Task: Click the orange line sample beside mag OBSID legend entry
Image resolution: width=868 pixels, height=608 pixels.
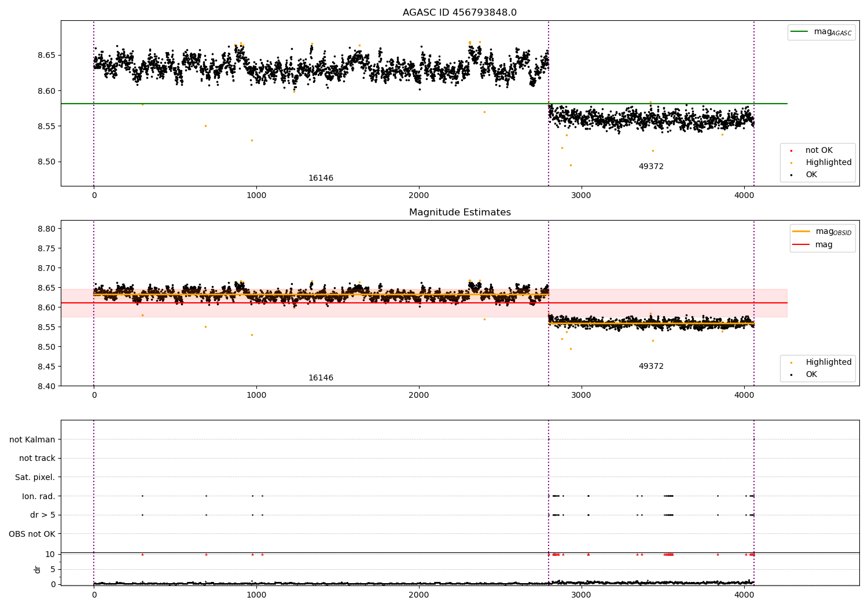Action: 801,232
